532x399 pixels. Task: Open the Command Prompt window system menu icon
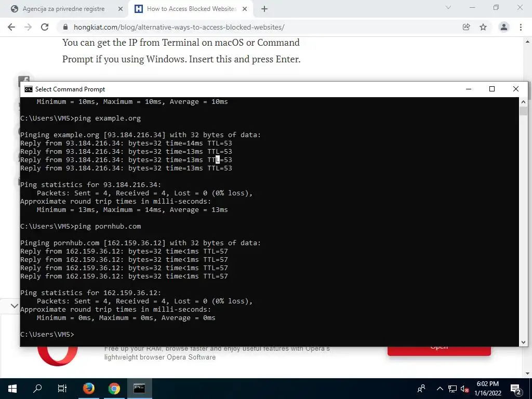point(29,89)
